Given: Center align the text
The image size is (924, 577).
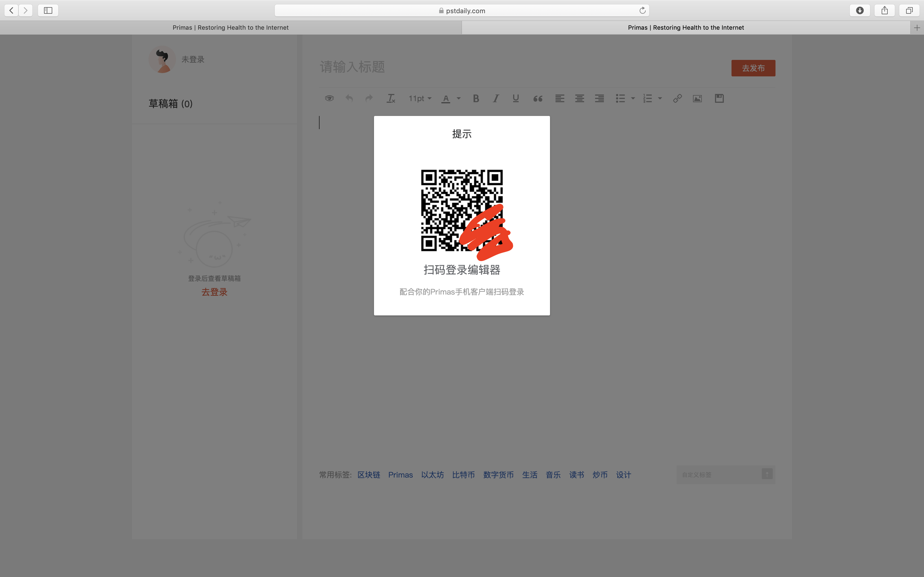Looking at the screenshot, I should click(x=579, y=98).
